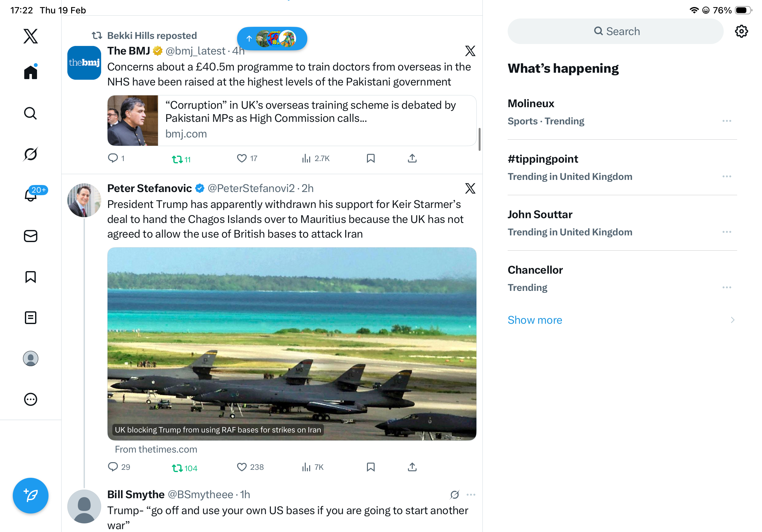The width and height of the screenshot is (762, 532).
Task: Toggle repost on Peter Stefanovic's post
Action: coord(177,468)
